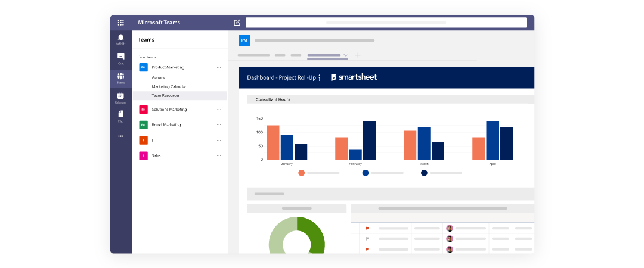Select the Solutions Marketing team
Viewport: 644px width, 268px height.
tap(169, 110)
